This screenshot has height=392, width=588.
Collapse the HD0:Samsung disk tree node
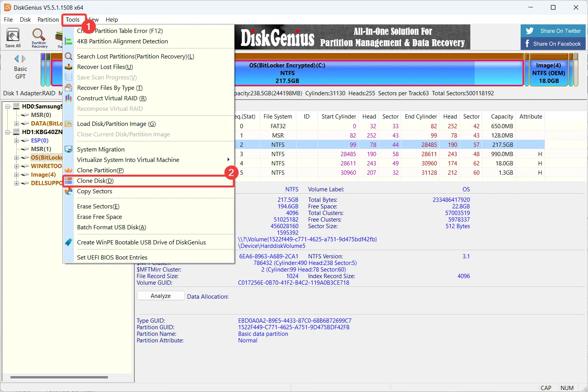pyautogui.click(x=8, y=107)
